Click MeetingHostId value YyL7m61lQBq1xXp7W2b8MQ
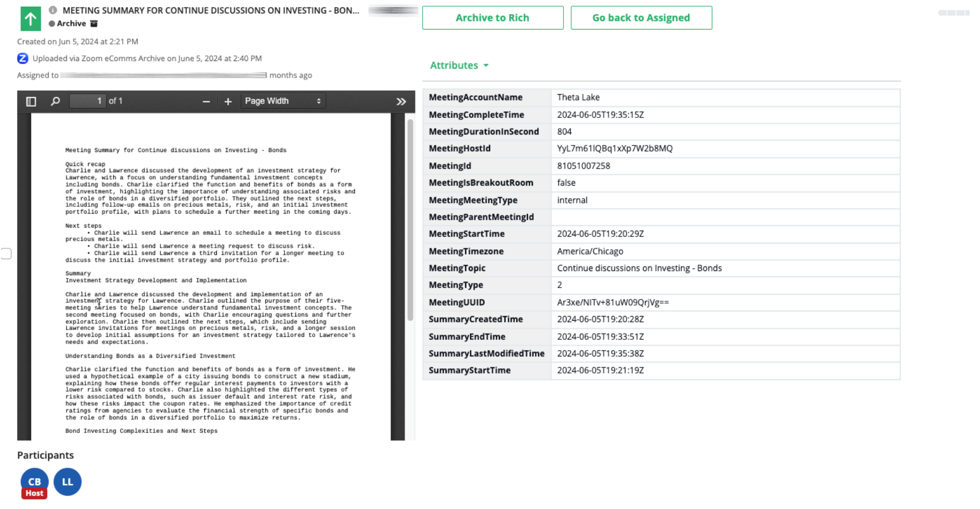Viewport: 980px width, 509px height. coord(615,148)
